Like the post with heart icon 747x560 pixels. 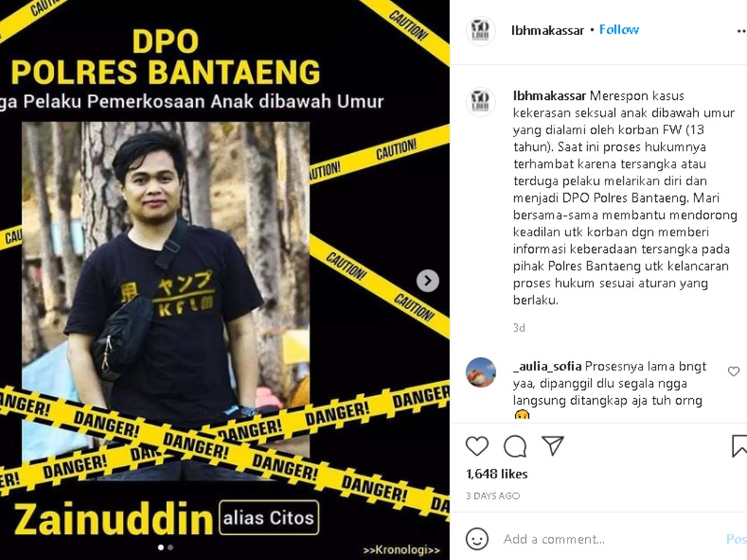(477, 446)
